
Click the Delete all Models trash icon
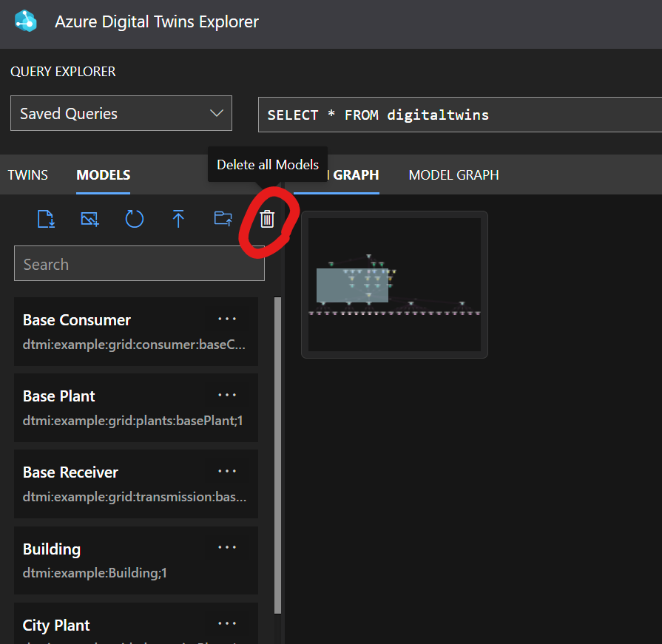point(267,219)
